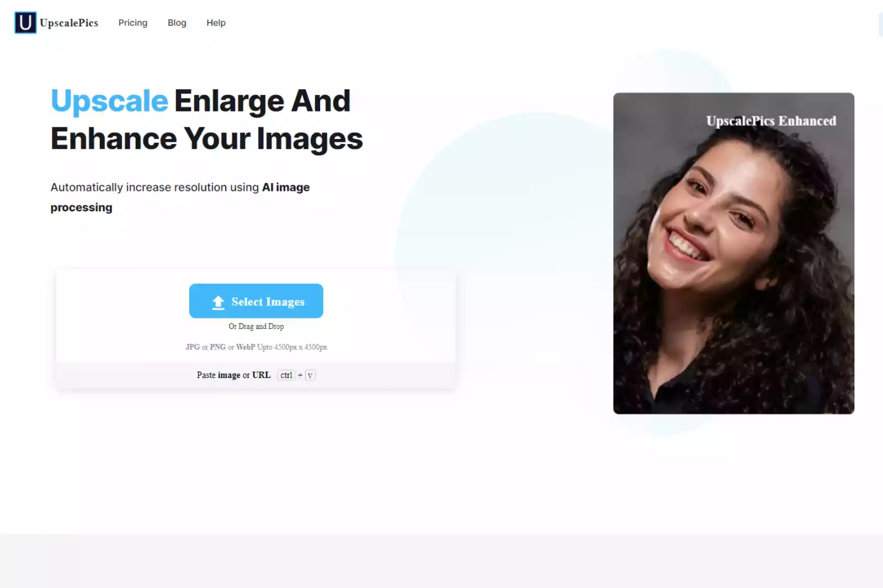Screen dimensions: 883x588
Task: Click the JPG or PNG or WebP format note
Action: 256,347
